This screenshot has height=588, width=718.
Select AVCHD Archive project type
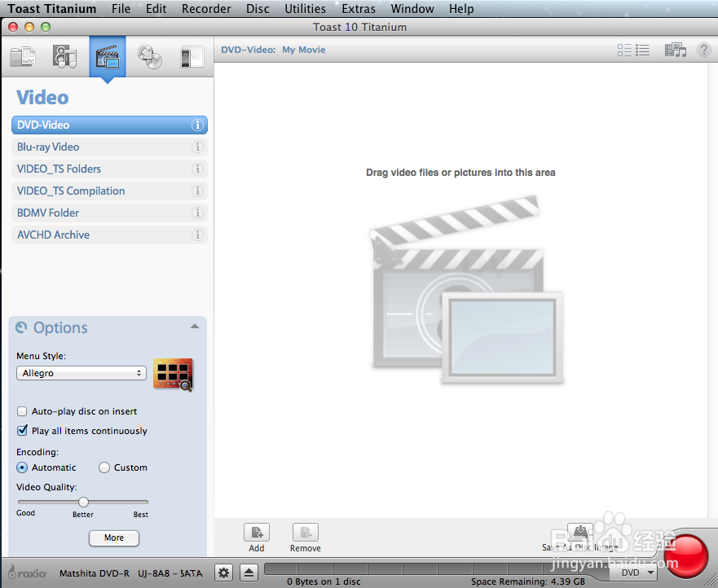pos(109,235)
